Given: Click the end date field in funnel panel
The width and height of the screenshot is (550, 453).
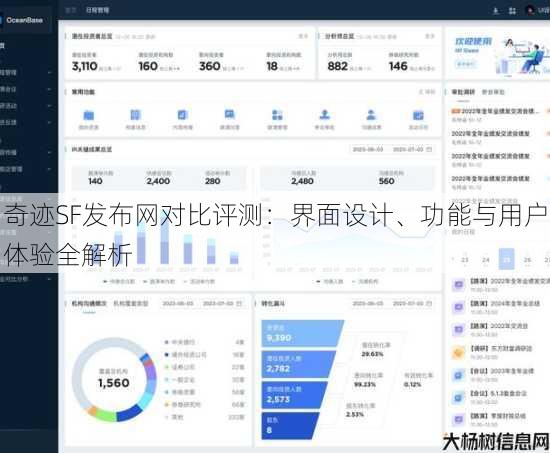Looking at the screenshot, I should tap(408, 303).
